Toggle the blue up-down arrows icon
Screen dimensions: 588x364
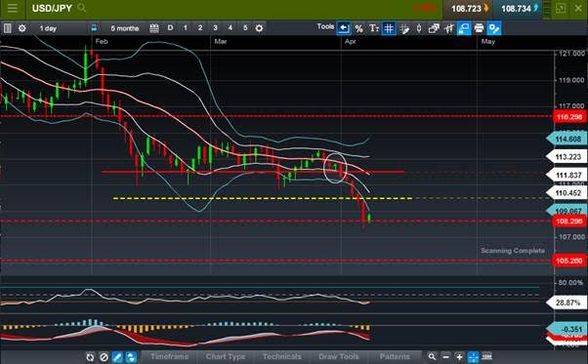[x=131, y=357]
